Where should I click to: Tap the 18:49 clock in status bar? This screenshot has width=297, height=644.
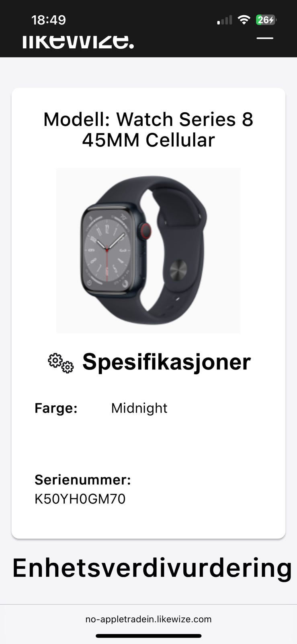pos(49,20)
